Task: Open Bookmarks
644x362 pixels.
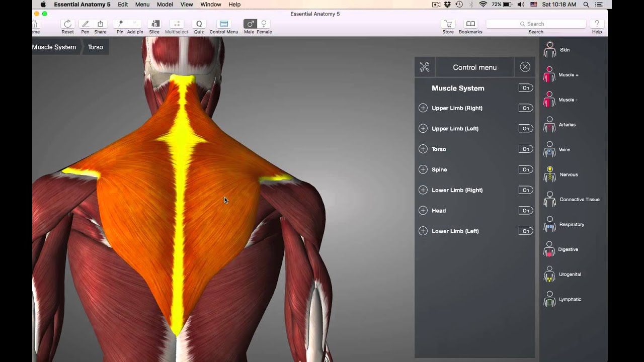Action: tap(470, 24)
